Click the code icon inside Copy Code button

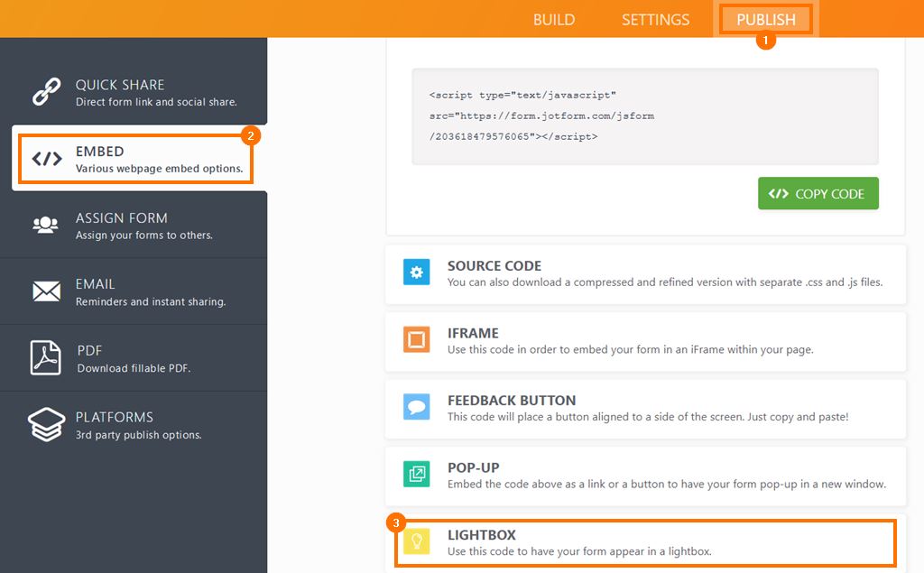[x=778, y=193]
